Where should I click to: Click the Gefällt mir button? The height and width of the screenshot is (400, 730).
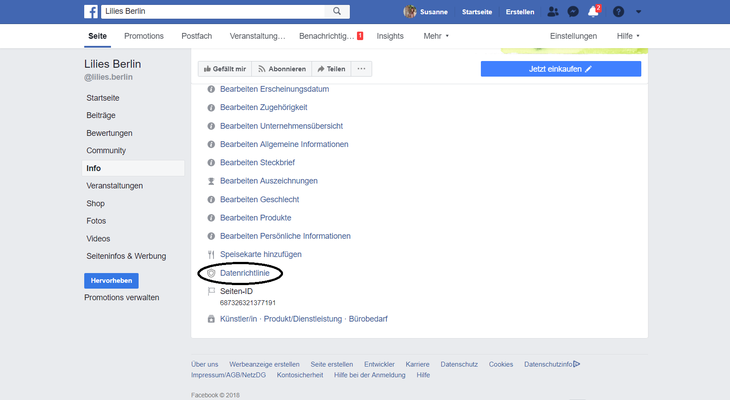click(225, 69)
